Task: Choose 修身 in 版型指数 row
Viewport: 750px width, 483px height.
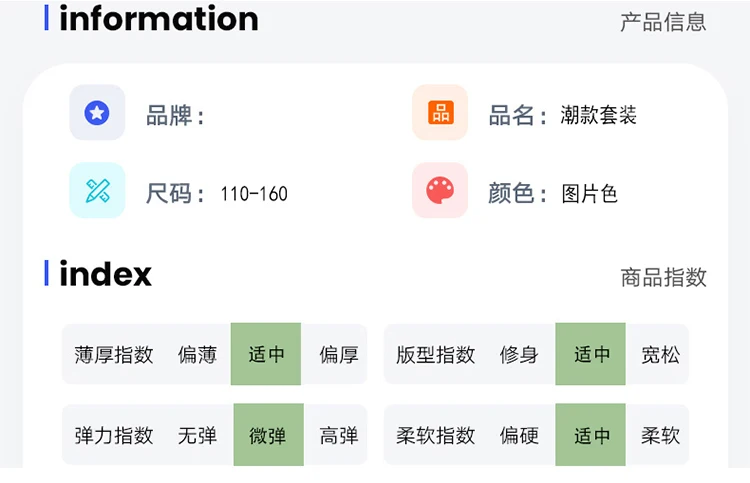Action: pos(519,355)
